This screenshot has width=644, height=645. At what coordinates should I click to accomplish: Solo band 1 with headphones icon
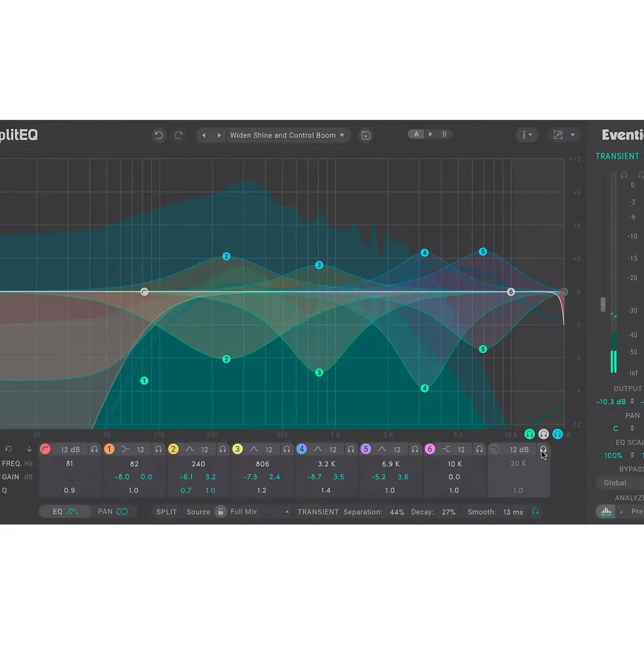(158, 449)
